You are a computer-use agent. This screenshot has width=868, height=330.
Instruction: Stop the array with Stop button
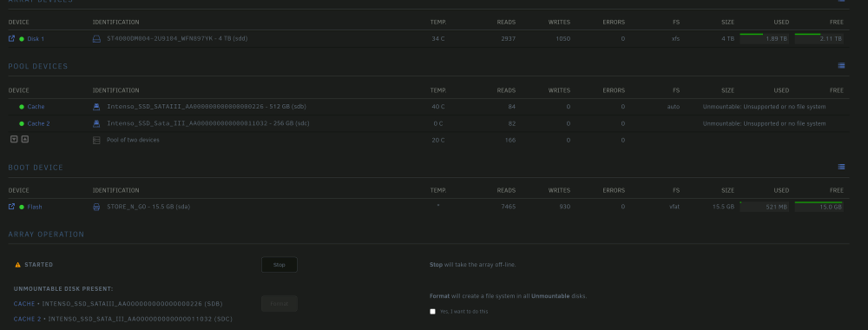279,265
